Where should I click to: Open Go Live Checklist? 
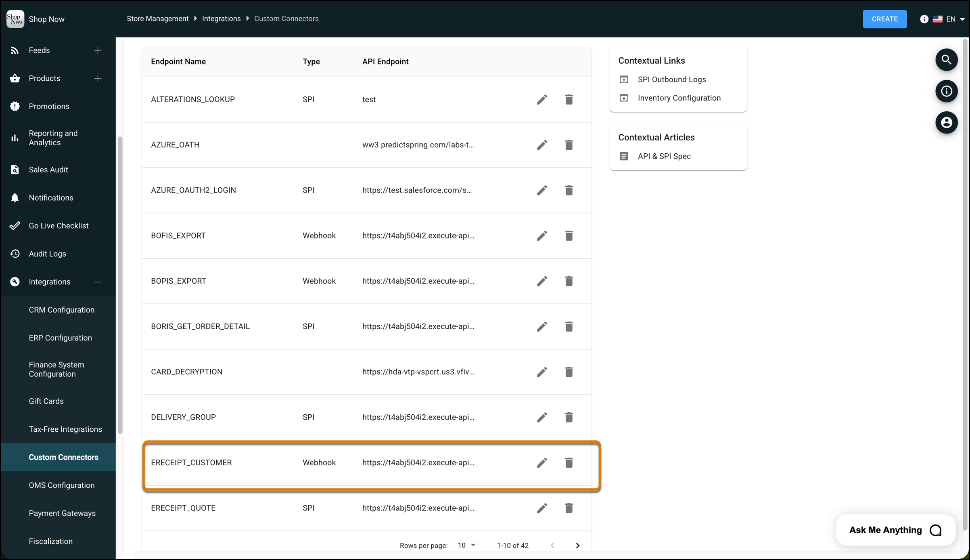[x=58, y=226]
